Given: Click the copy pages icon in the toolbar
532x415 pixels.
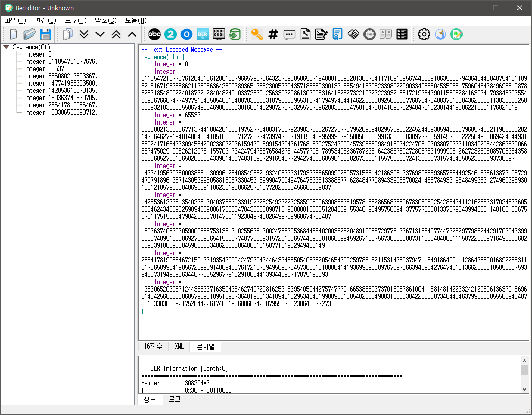Looking at the screenshot, I should (68, 34).
